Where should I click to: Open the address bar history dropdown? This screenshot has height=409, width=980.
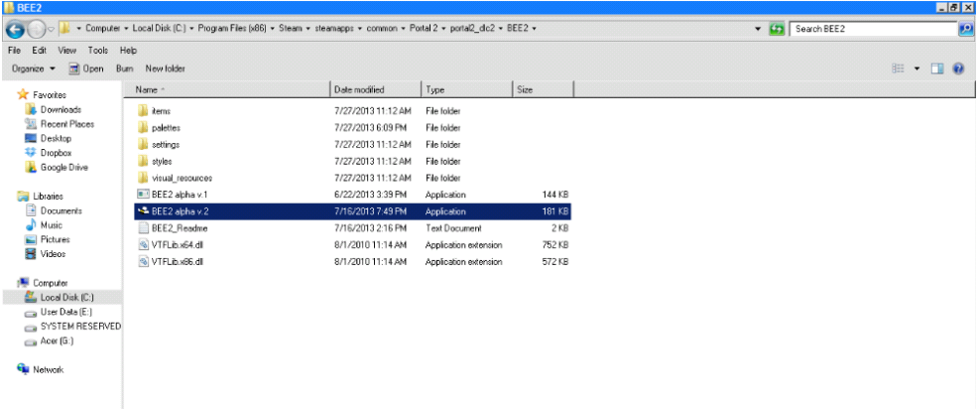tap(758, 29)
